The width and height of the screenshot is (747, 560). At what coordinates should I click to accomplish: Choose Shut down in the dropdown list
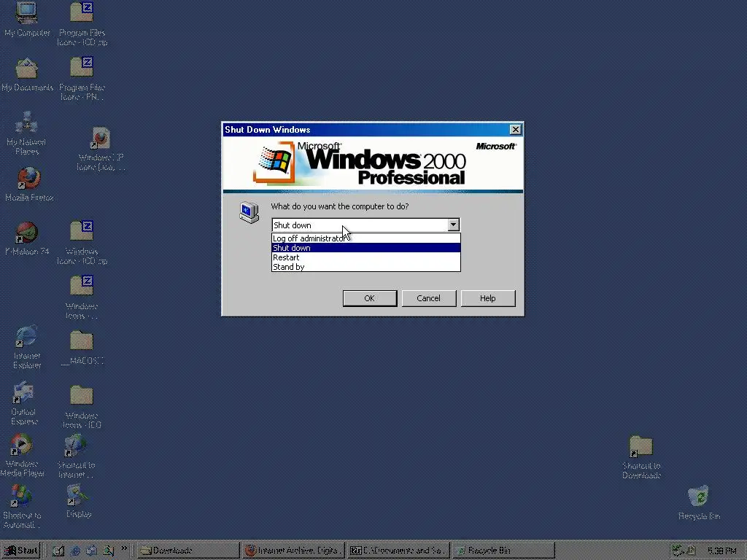pos(366,248)
